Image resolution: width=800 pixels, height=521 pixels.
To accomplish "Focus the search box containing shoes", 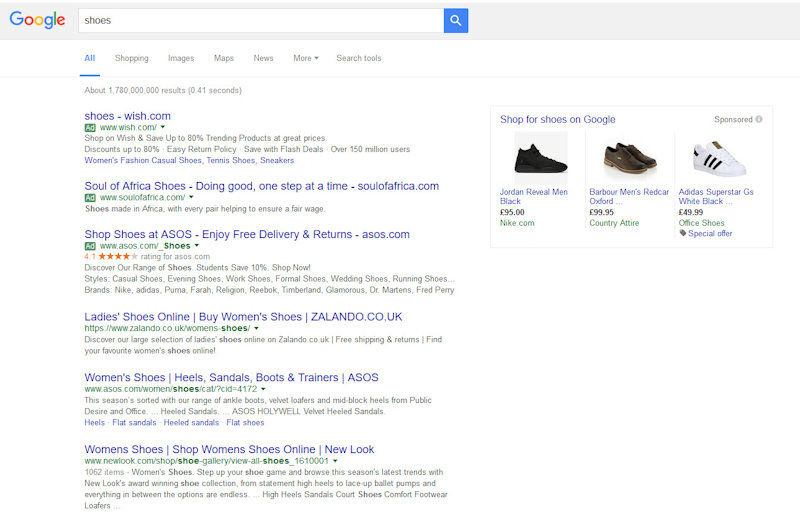I will tap(261, 20).
